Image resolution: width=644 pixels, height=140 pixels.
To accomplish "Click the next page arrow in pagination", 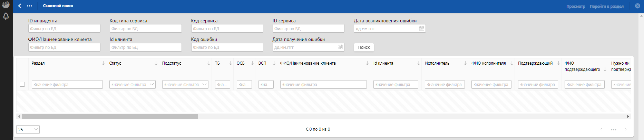I will [x=626, y=129].
